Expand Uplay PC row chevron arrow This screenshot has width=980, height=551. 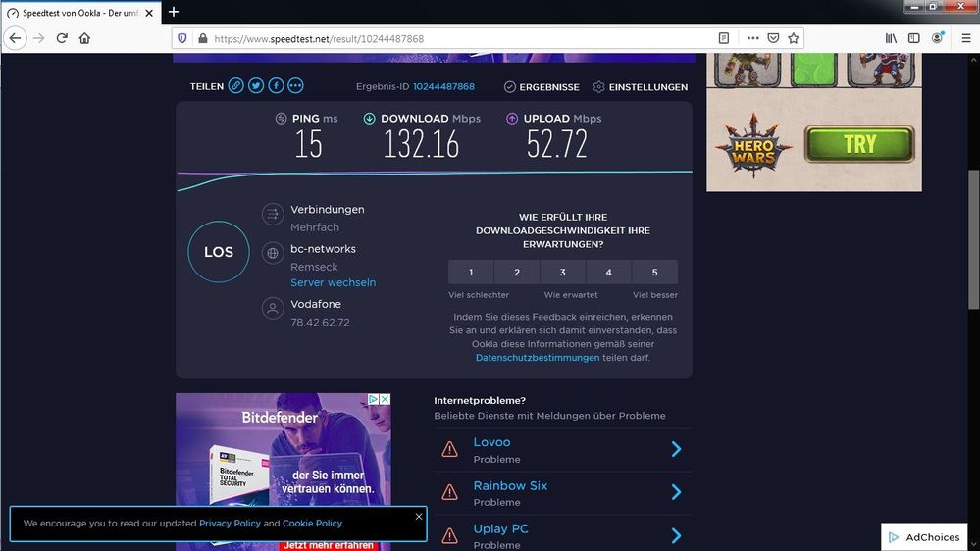pyautogui.click(x=676, y=535)
